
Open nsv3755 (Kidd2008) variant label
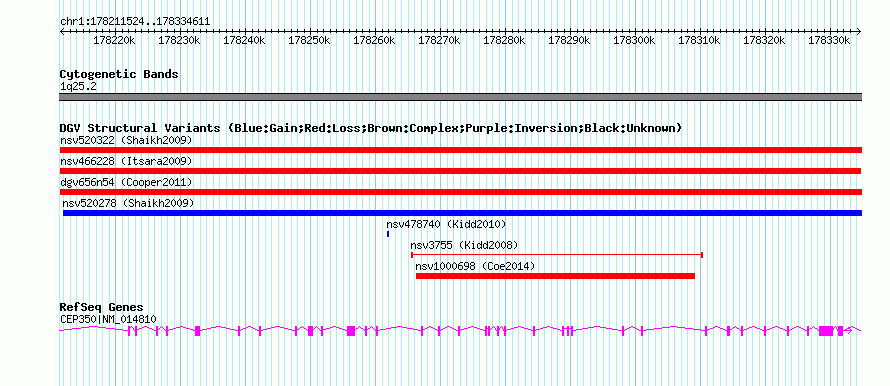coord(464,245)
